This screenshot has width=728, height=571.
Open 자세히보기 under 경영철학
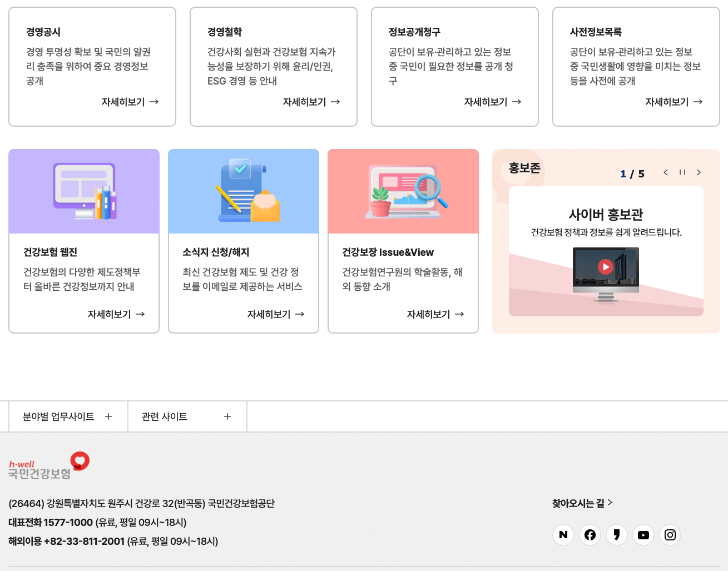(x=311, y=102)
